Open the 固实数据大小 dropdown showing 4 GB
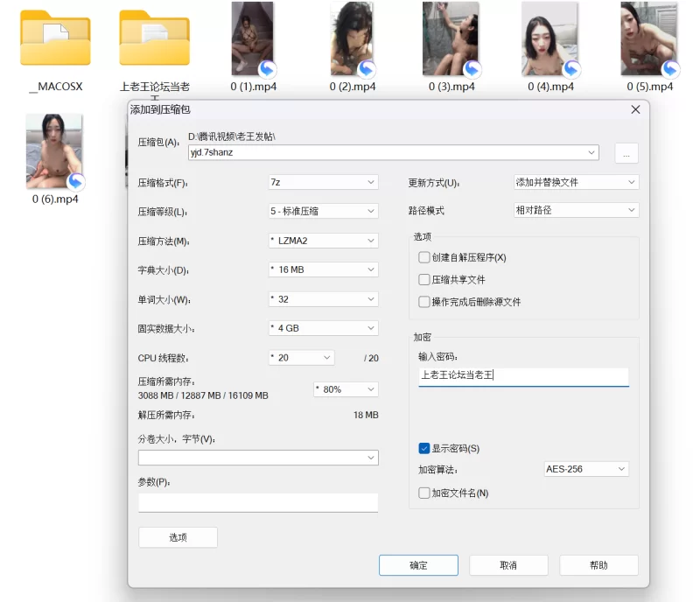This screenshot has width=700, height=602. coord(323,328)
